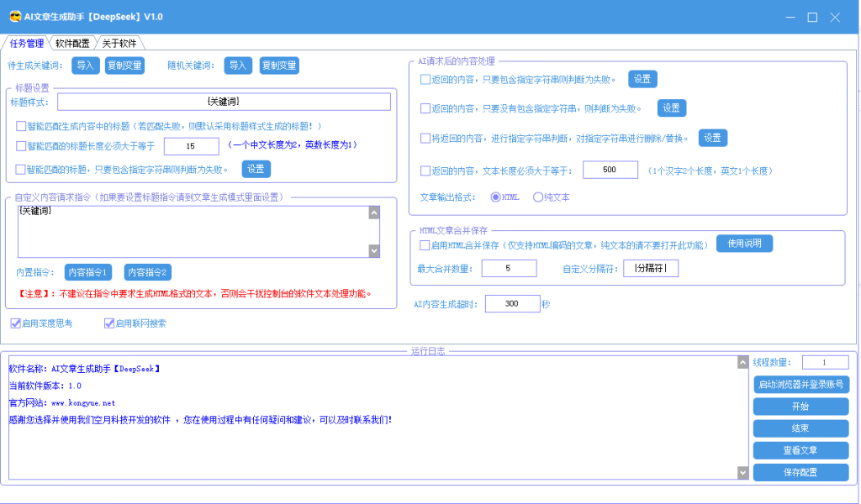
Task: Open 设置 for the 智能匹配的标题 failure string
Action: pos(256,169)
